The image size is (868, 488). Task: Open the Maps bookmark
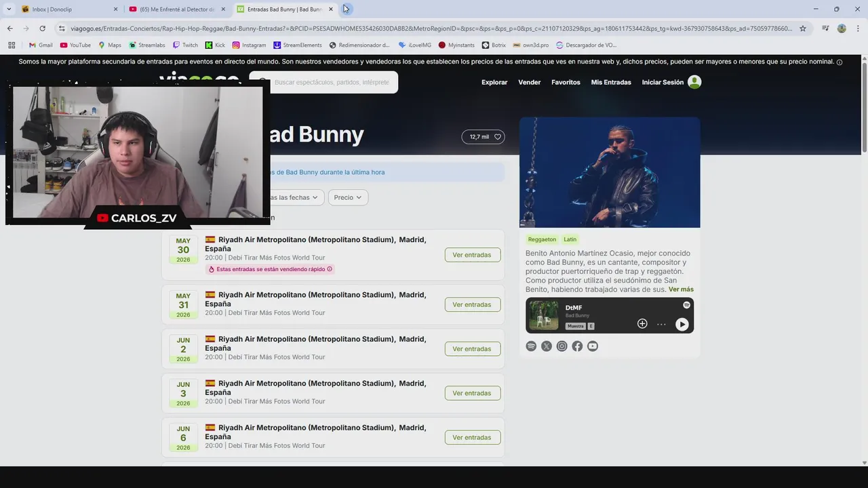click(110, 45)
